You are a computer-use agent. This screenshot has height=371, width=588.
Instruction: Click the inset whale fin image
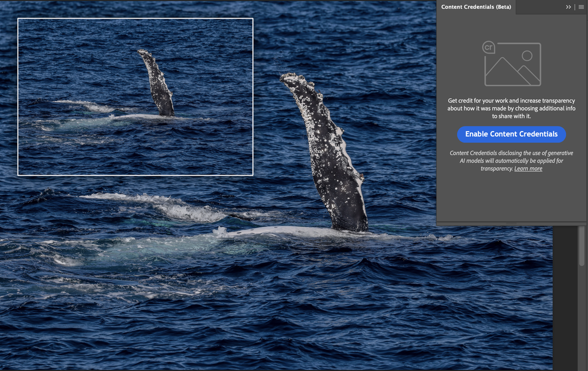(x=135, y=97)
